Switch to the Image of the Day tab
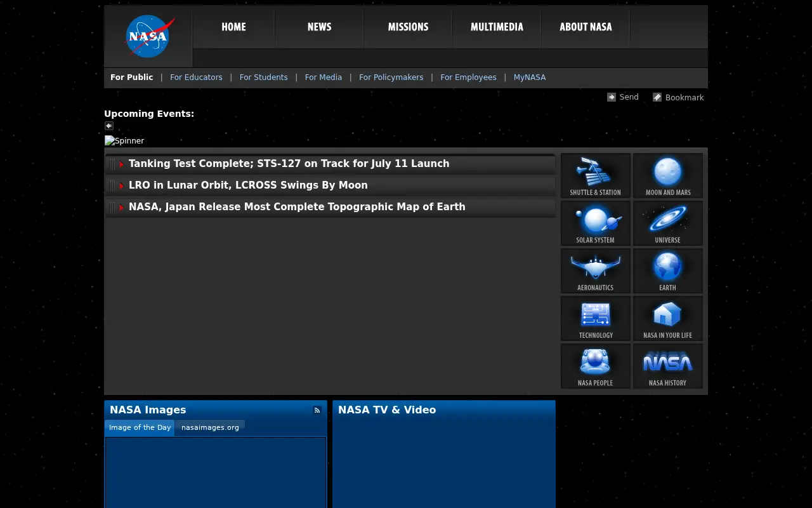This screenshot has height=508, width=812. pos(140,427)
